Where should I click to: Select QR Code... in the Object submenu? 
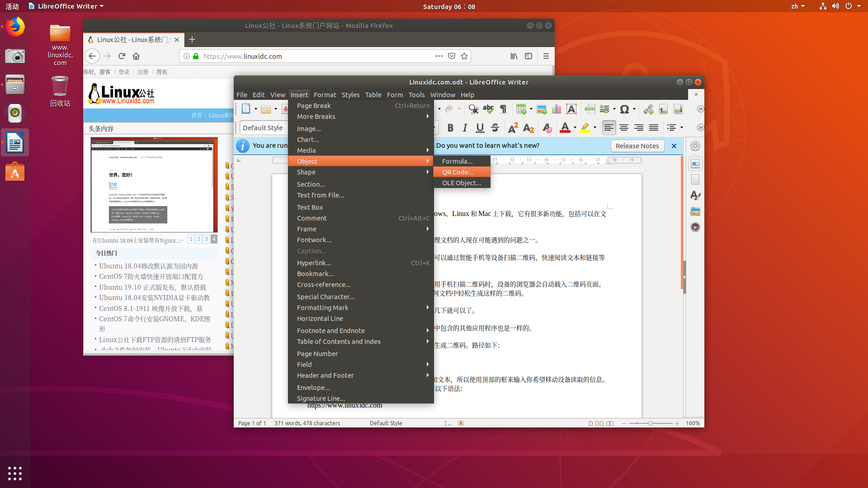[458, 172]
